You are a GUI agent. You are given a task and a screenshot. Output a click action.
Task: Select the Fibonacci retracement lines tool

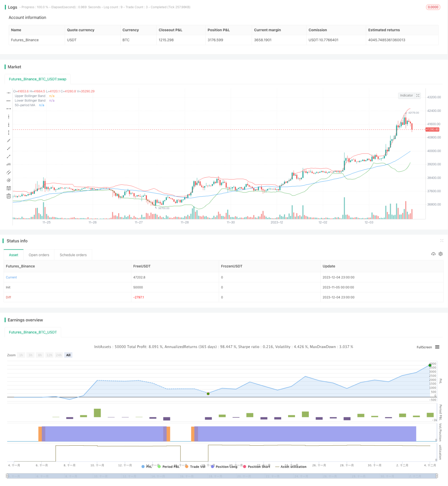pos(9,188)
